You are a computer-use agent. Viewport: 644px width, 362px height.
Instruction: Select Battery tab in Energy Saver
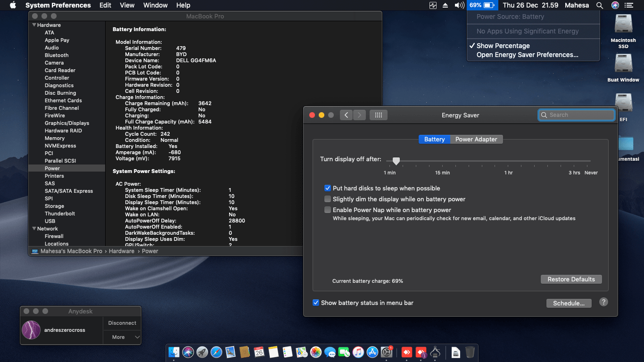434,139
